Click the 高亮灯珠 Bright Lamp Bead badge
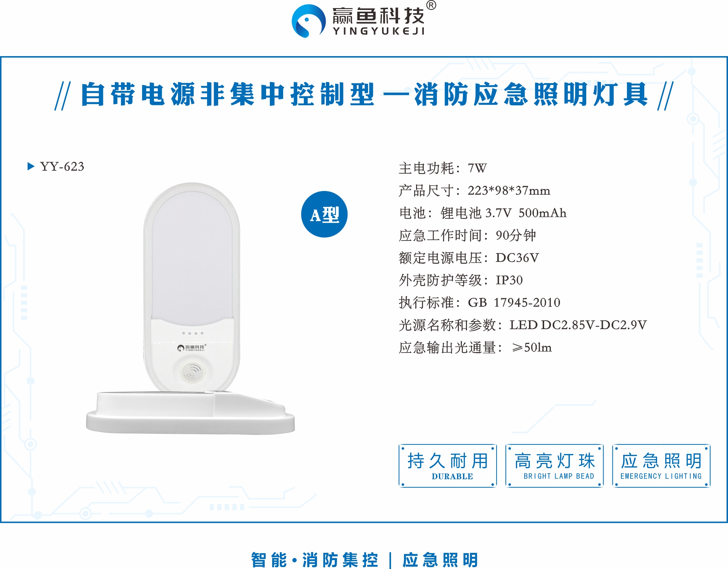 pyautogui.click(x=554, y=466)
